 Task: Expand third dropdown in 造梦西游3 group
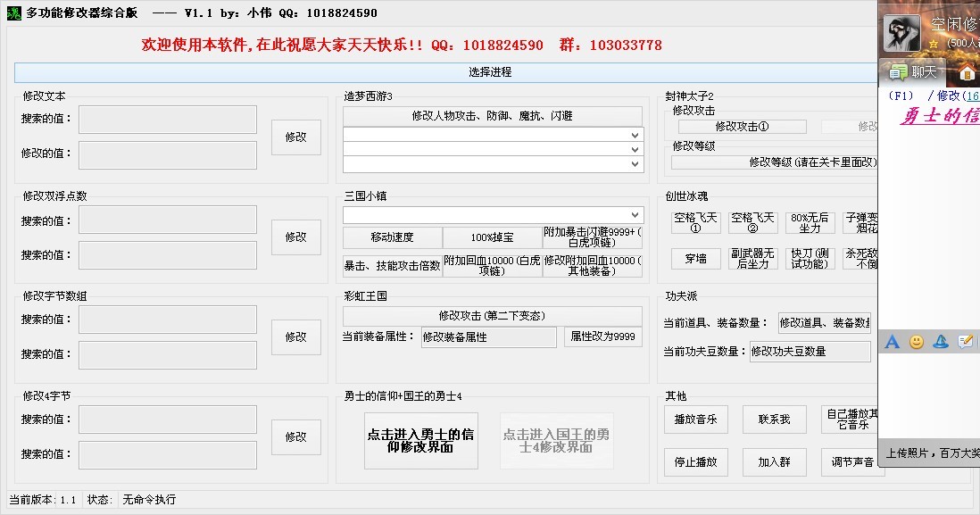click(x=635, y=163)
